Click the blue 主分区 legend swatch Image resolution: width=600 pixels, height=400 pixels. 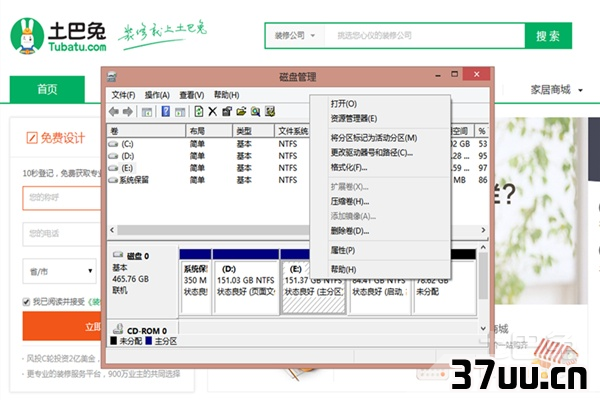[148, 341]
